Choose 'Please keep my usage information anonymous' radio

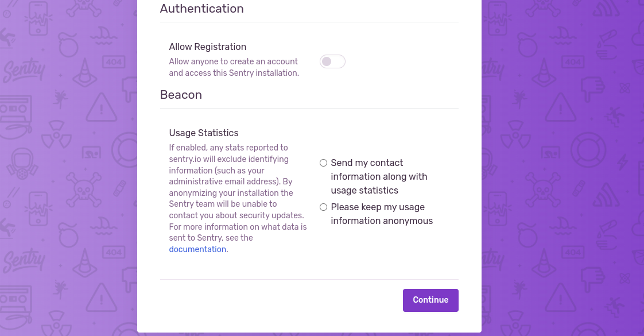[x=323, y=207]
